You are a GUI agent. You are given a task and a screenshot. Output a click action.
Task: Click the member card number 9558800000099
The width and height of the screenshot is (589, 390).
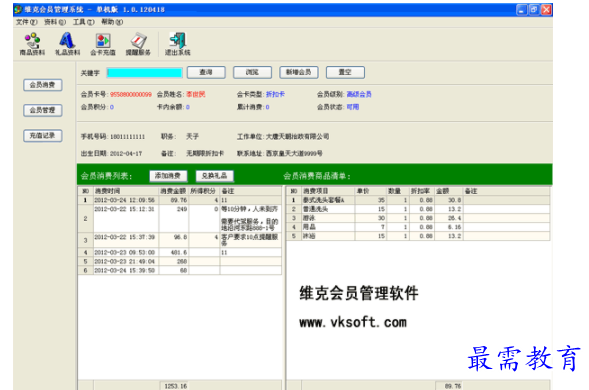131,94
